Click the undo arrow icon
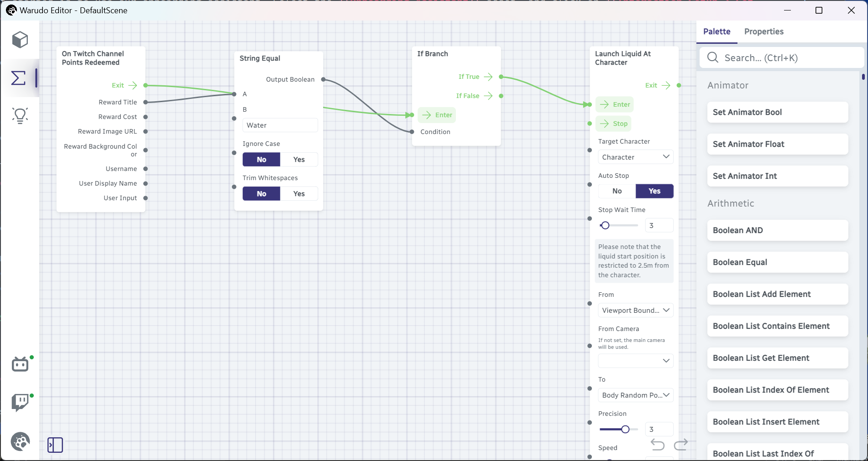This screenshot has height=461, width=868. coord(658,444)
